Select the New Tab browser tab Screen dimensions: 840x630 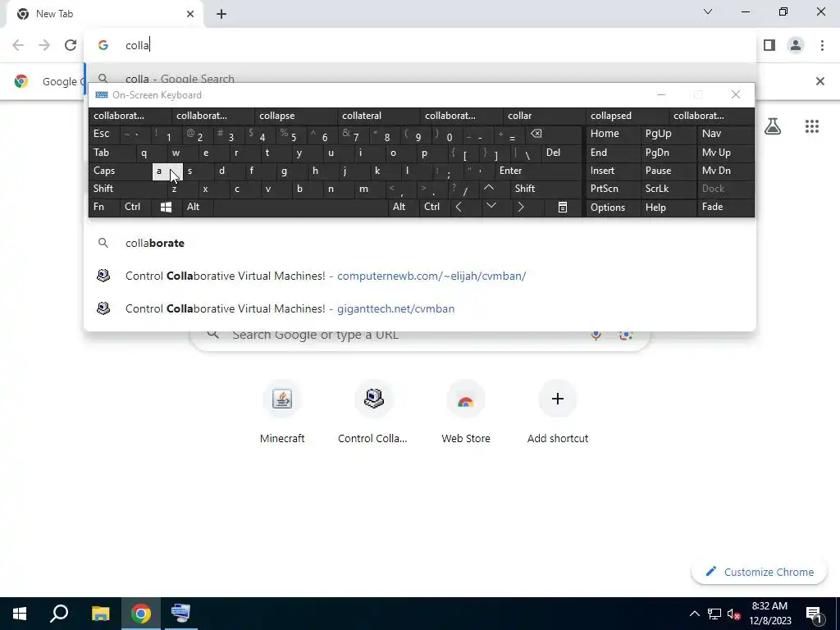(x=104, y=14)
